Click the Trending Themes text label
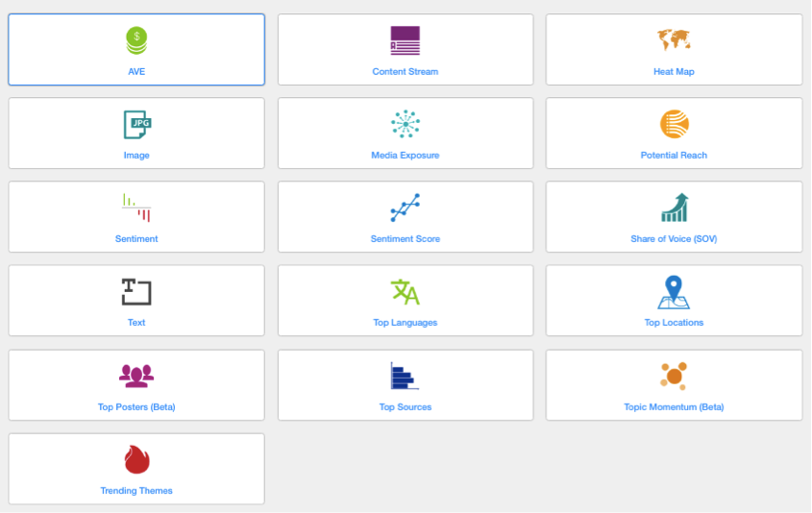Viewport: 812px width, 513px height. pyautogui.click(x=136, y=491)
